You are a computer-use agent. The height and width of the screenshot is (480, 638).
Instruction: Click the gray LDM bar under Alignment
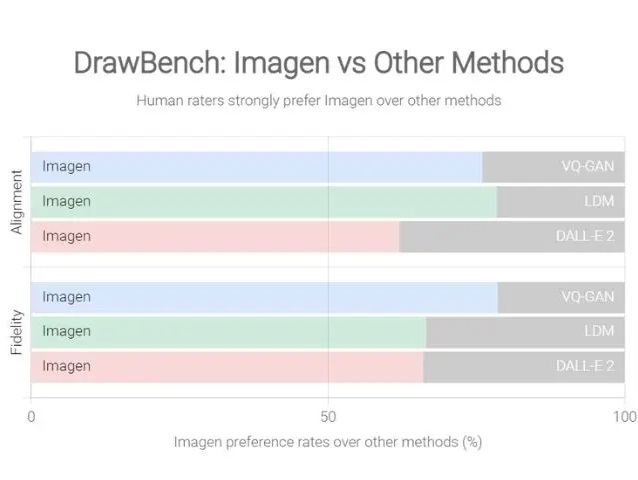click(x=560, y=201)
